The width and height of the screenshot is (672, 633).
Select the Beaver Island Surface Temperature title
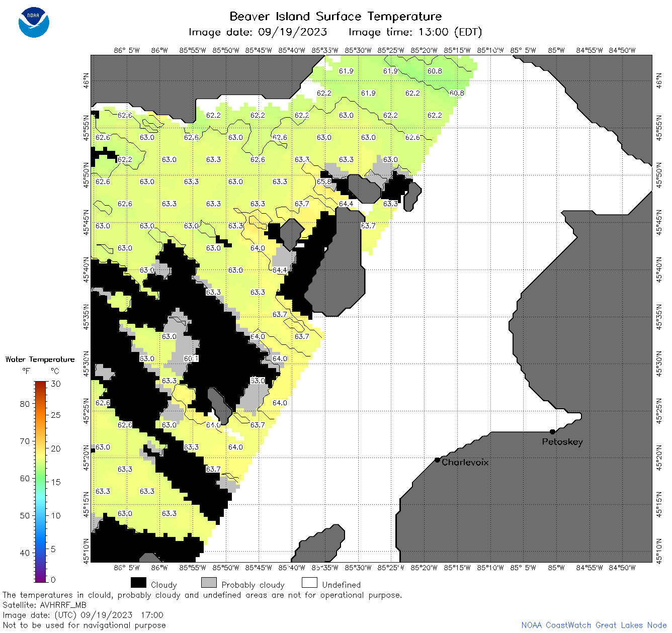335,16
